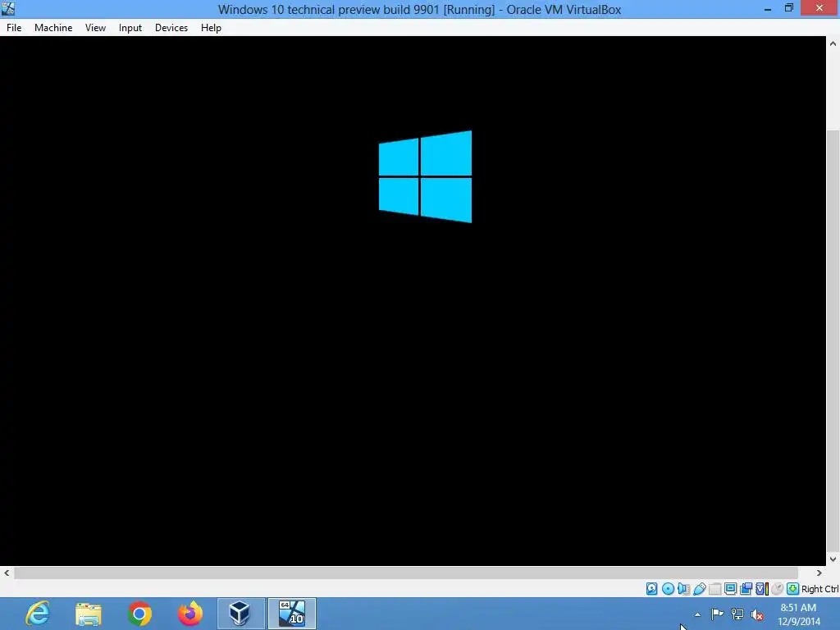Viewport: 840px width, 630px height.
Task: Switch to VirtualBox Manager taskbar button
Action: [x=240, y=614]
